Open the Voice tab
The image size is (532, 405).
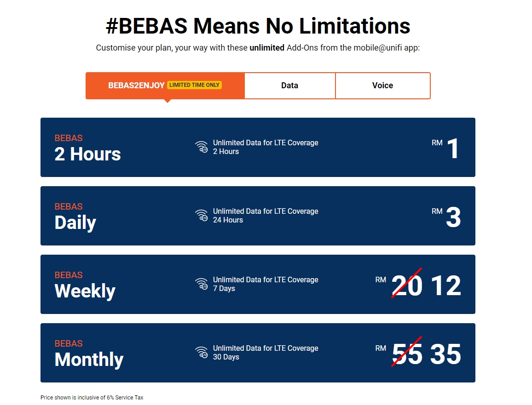click(382, 86)
